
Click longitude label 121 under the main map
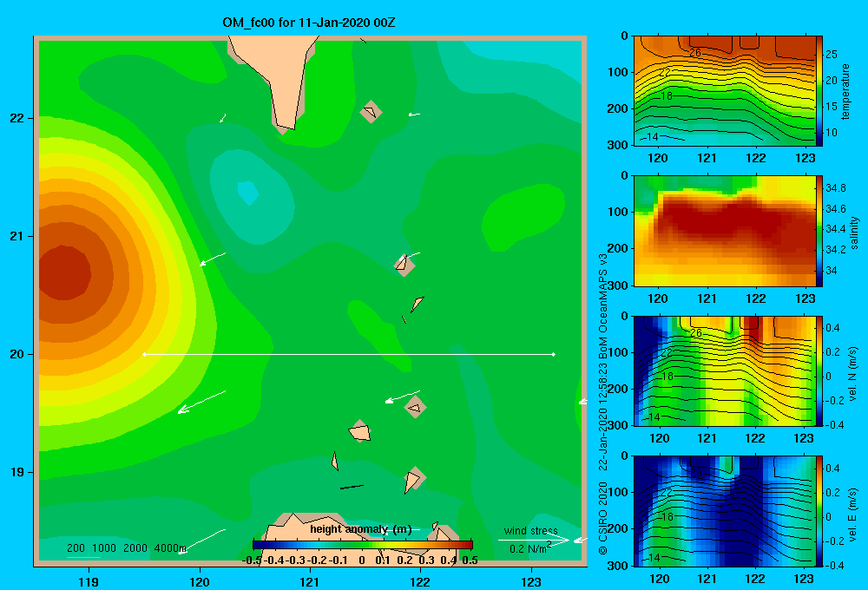click(x=309, y=581)
